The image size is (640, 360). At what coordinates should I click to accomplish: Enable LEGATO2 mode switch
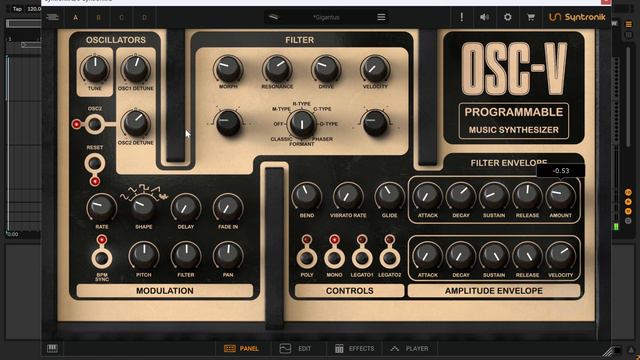point(389,258)
